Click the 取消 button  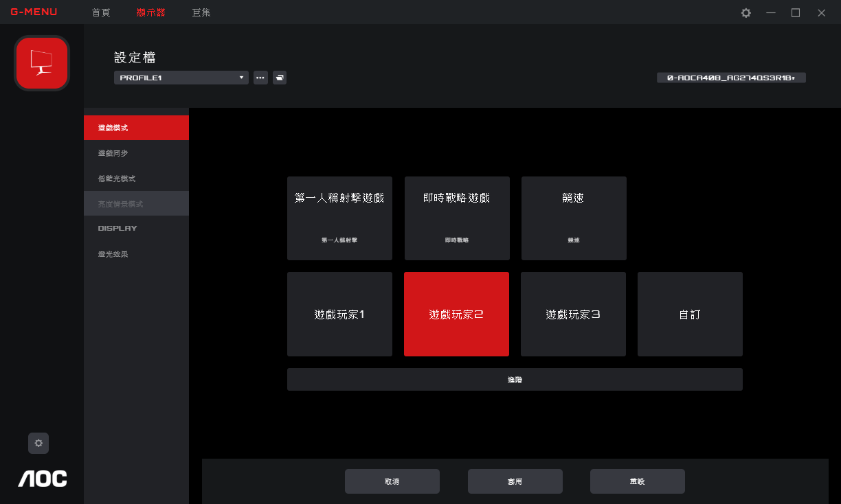pos(392,481)
